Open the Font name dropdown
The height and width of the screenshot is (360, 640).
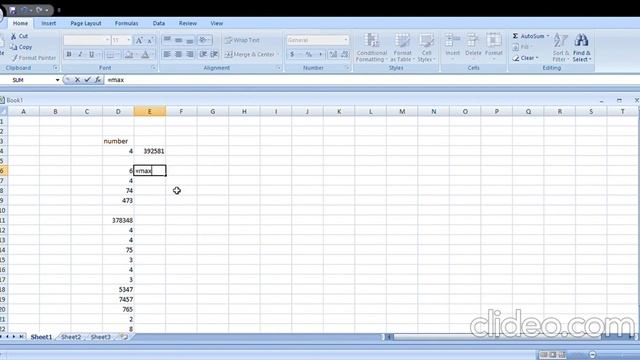click(107, 40)
